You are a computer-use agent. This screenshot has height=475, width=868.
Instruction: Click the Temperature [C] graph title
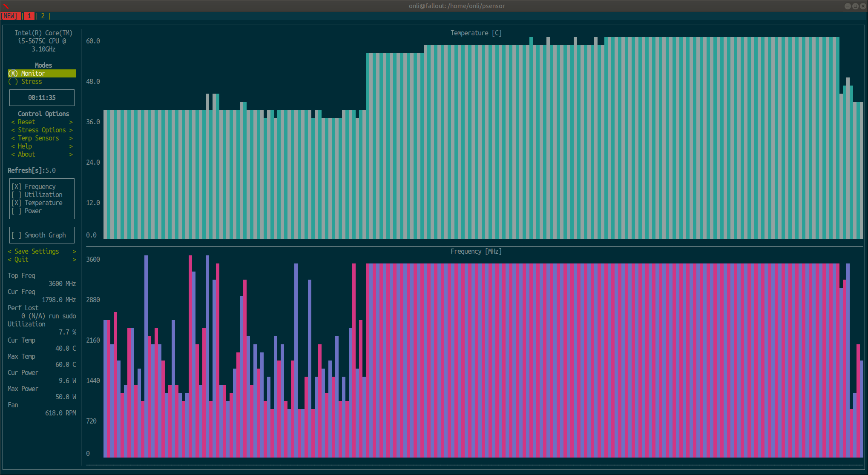coord(476,33)
